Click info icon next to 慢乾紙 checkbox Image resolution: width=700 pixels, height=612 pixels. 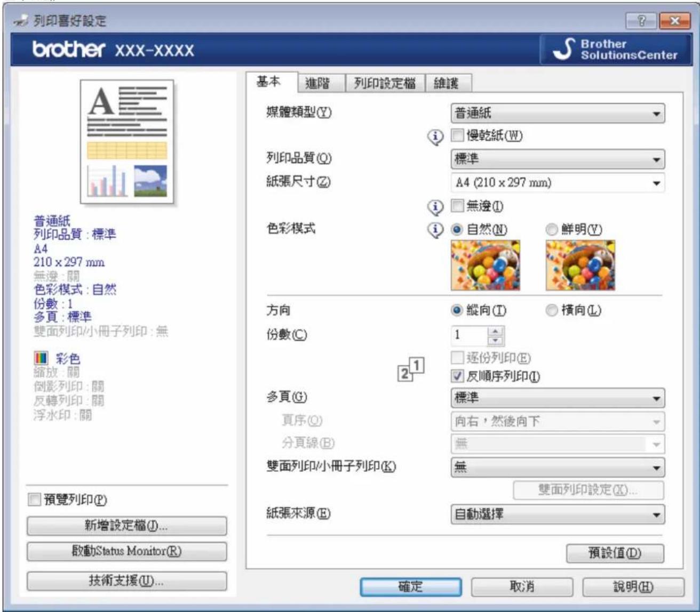[435, 137]
